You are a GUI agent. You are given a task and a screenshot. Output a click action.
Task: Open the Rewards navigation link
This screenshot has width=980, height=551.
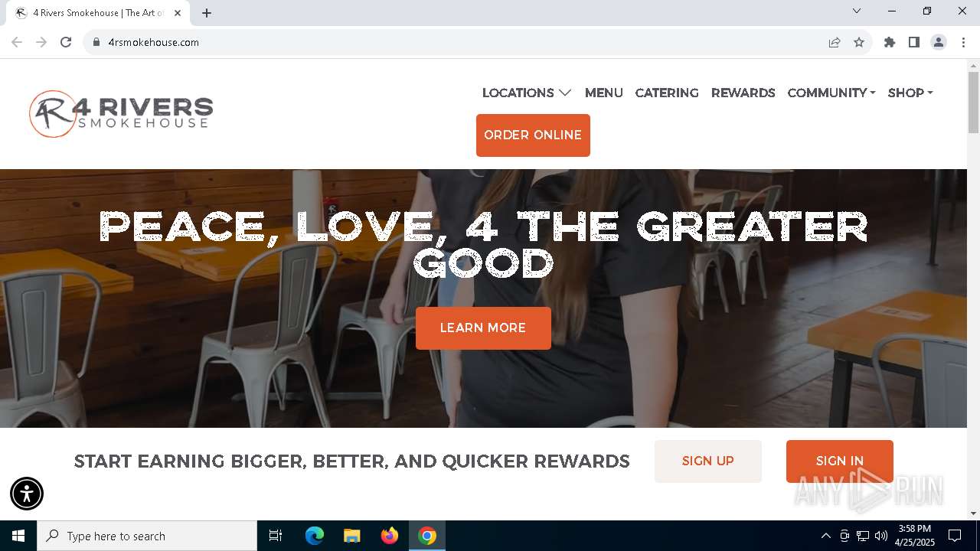pos(743,93)
